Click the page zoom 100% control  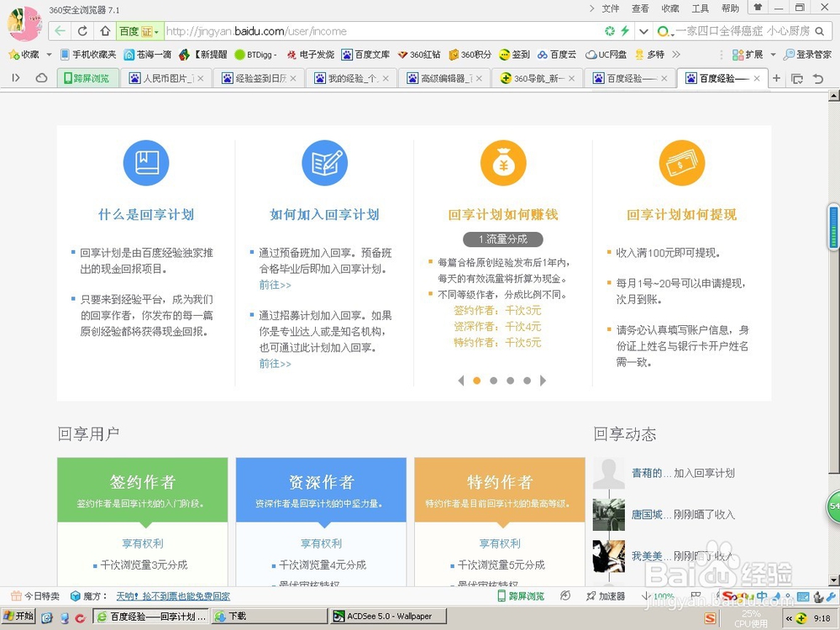point(659,596)
